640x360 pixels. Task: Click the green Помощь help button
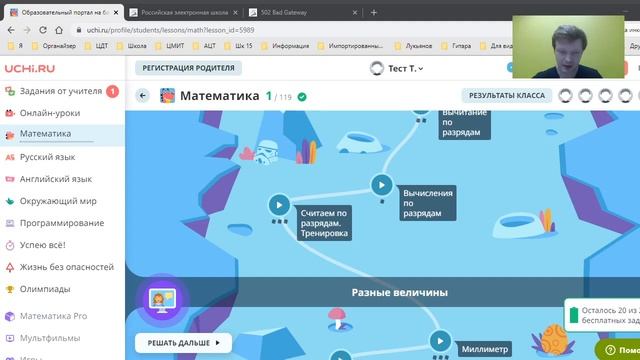[618, 350]
